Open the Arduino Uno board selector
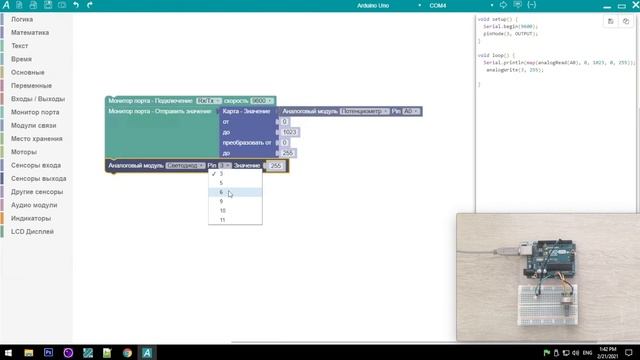The image size is (640, 360). [x=388, y=6]
